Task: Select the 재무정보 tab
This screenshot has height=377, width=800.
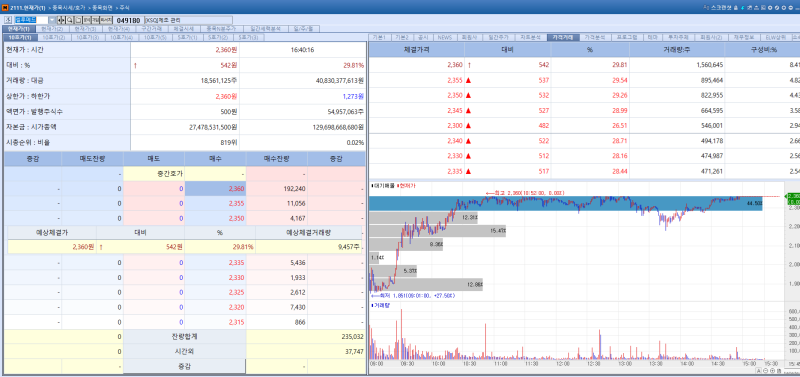Action: [x=743, y=37]
